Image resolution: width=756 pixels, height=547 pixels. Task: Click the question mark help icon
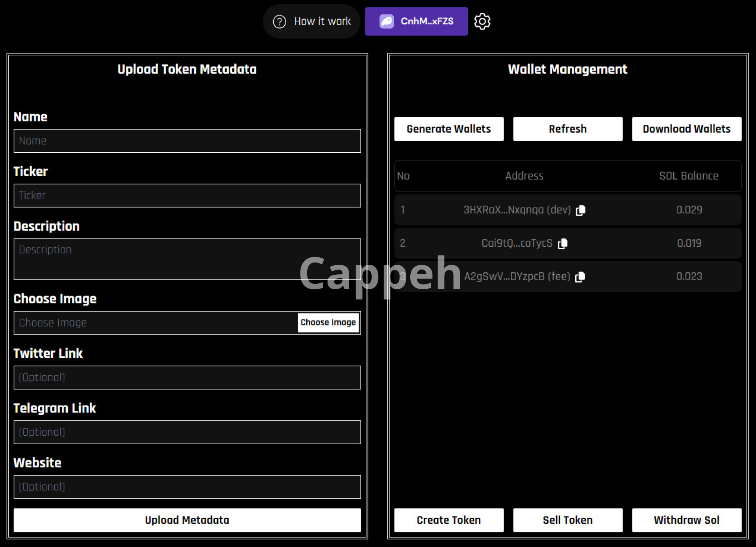(x=280, y=21)
